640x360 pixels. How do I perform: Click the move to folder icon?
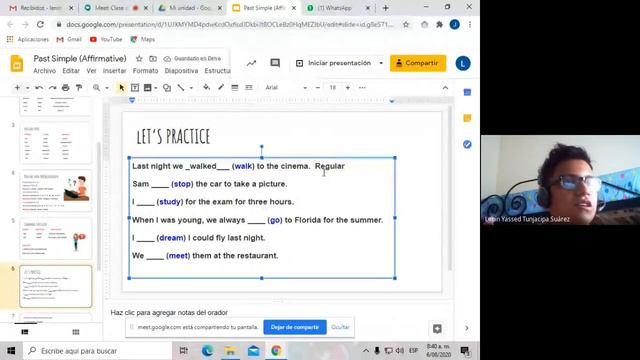[153, 59]
